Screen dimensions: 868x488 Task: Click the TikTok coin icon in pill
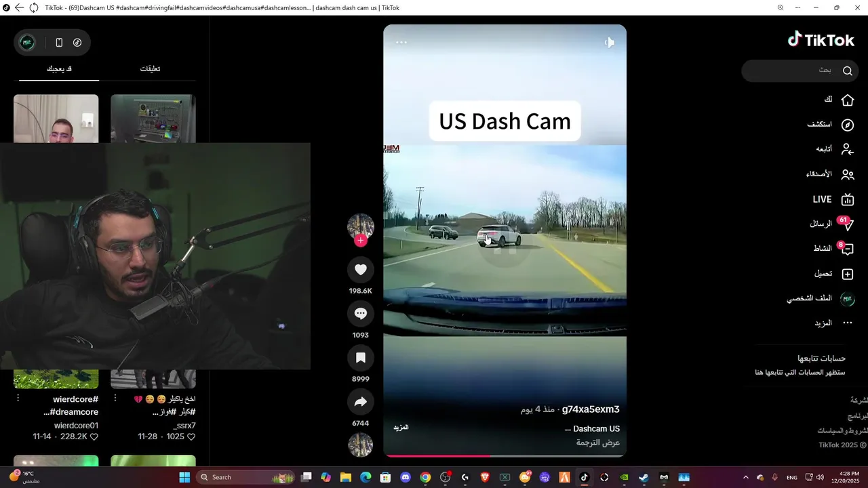pyautogui.click(x=77, y=42)
